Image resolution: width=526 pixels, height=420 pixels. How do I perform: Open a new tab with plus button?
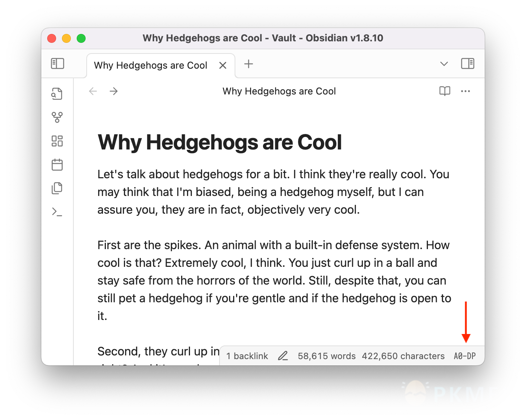249,64
